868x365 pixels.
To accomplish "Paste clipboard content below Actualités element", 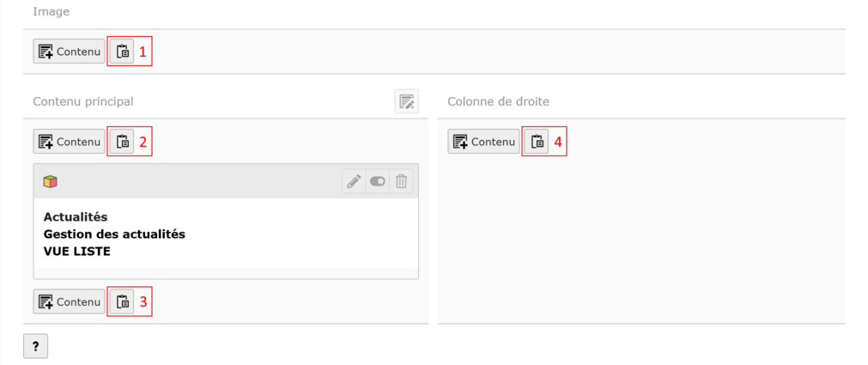I will [122, 301].
